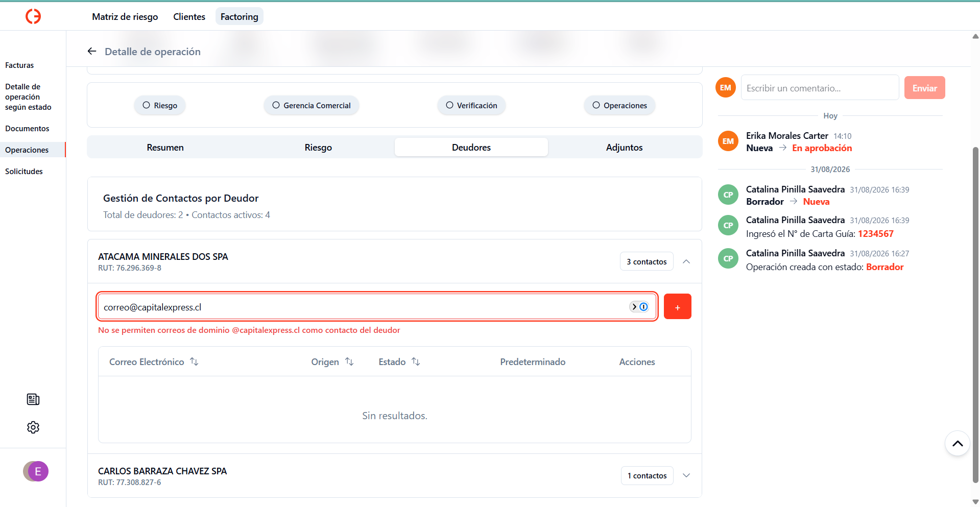Sort by Estado column arrows

point(416,361)
